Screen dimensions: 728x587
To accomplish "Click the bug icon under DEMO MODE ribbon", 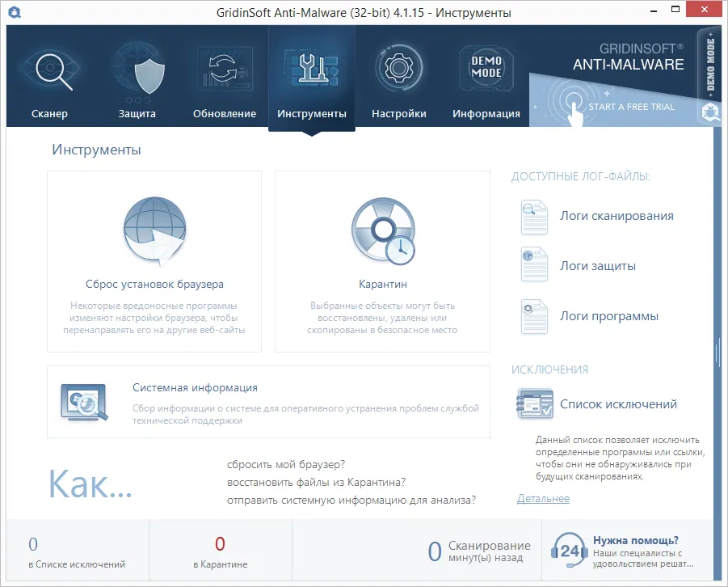I will click(x=710, y=112).
